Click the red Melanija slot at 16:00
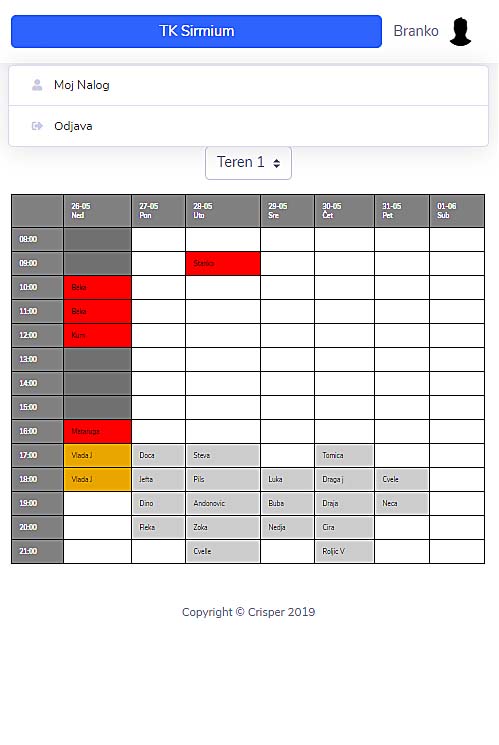 [x=97, y=431]
